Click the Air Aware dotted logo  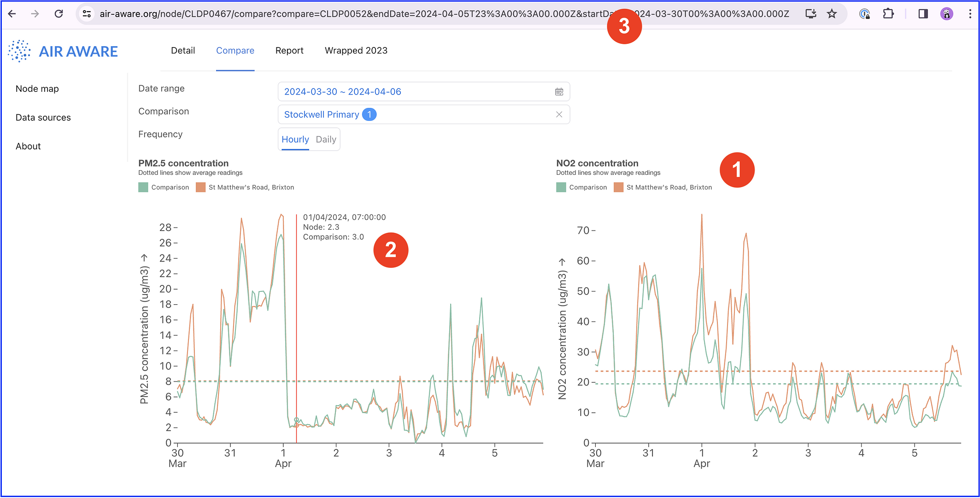point(19,51)
